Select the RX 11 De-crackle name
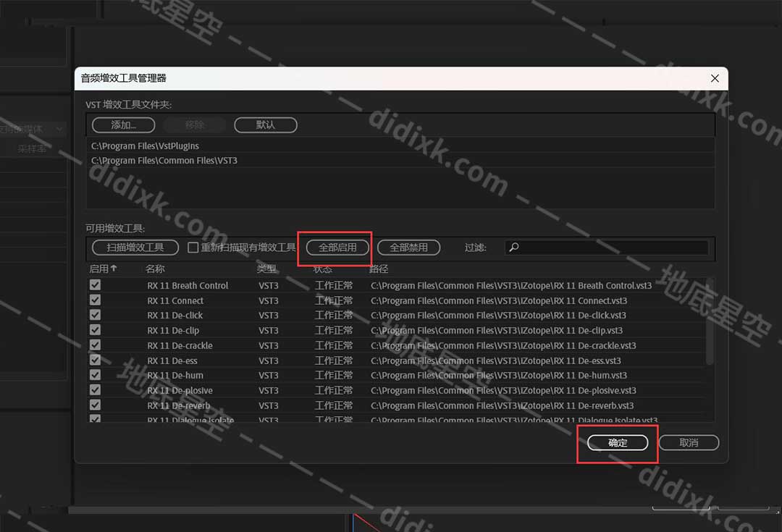Screen dimensions: 782x532 pos(180,345)
